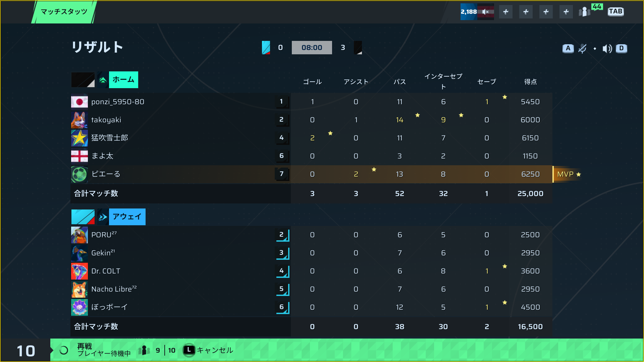Click PORU's parrot avatar
This screenshot has height=362, width=644.
tap(79, 235)
